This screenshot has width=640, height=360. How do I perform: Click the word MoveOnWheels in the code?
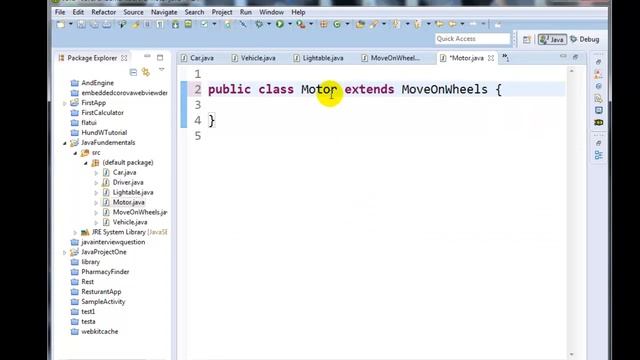click(x=444, y=89)
